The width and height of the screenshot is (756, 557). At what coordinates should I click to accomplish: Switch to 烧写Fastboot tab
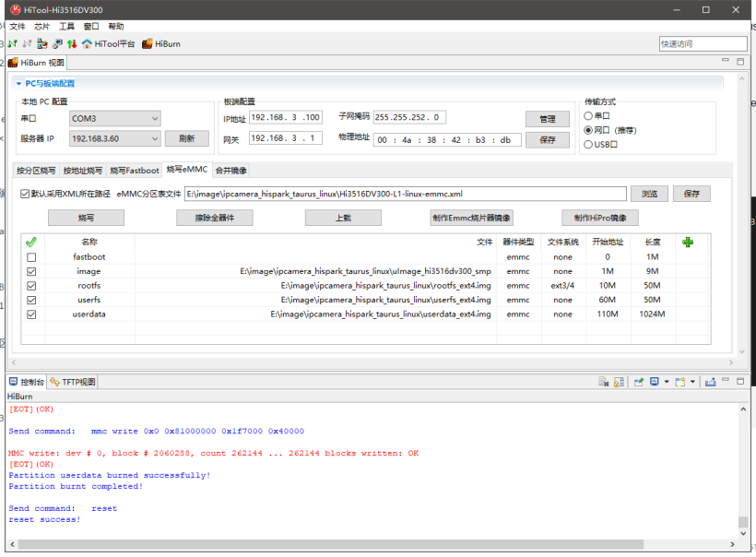(x=135, y=171)
